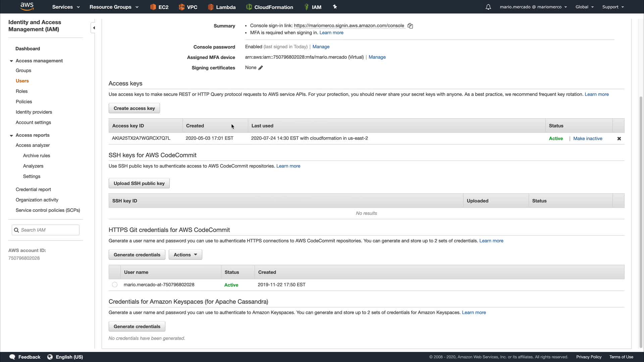Collapse the IAM sidebar panel
Viewport: 644px width, 362px height.
coord(94,28)
